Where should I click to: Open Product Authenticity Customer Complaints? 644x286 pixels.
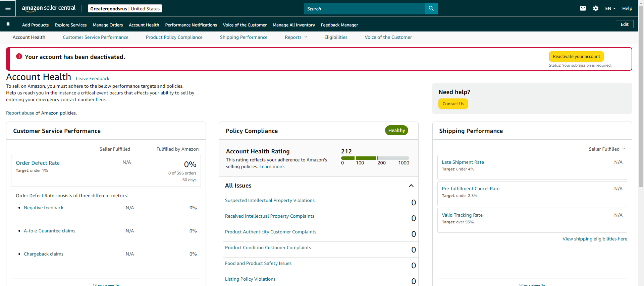click(x=271, y=232)
